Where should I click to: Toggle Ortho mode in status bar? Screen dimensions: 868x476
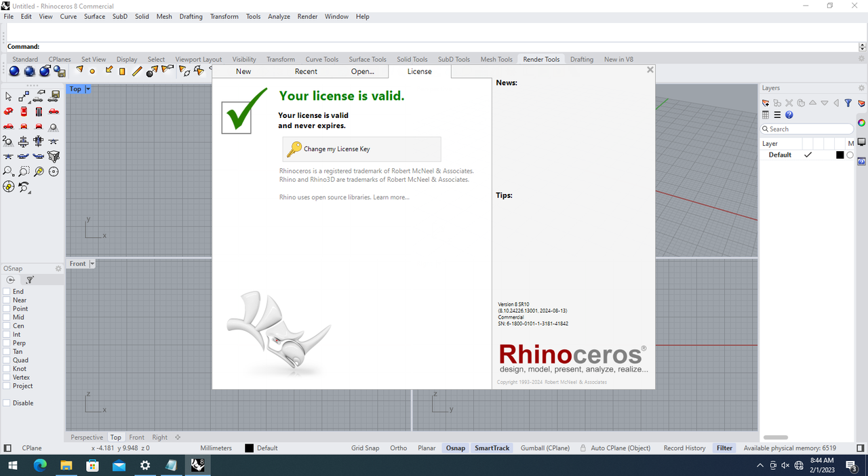(x=399, y=448)
